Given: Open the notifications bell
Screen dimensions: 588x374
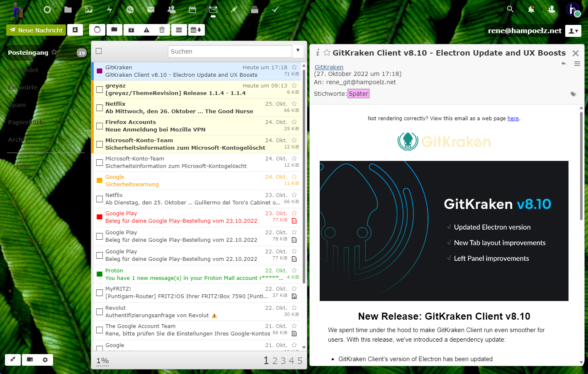Looking at the screenshot, I should (x=531, y=9).
